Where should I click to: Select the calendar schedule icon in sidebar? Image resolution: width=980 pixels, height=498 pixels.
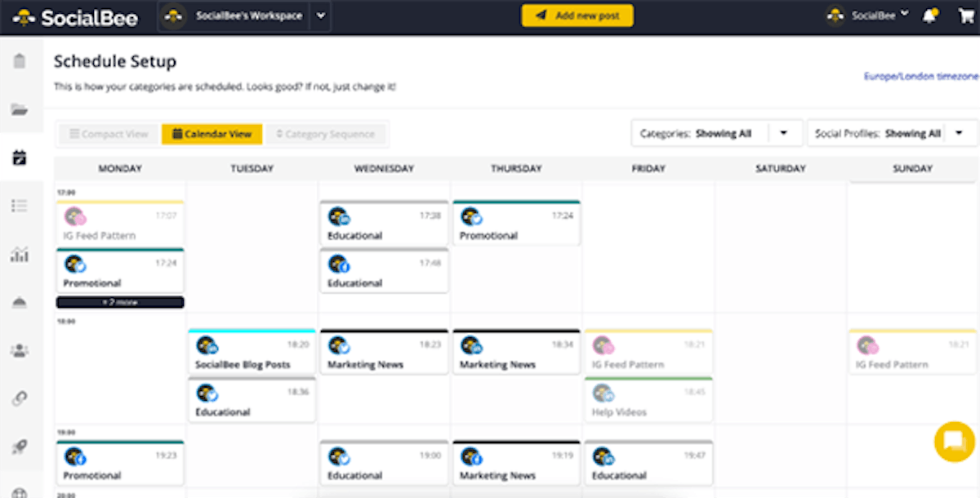(x=20, y=158)
